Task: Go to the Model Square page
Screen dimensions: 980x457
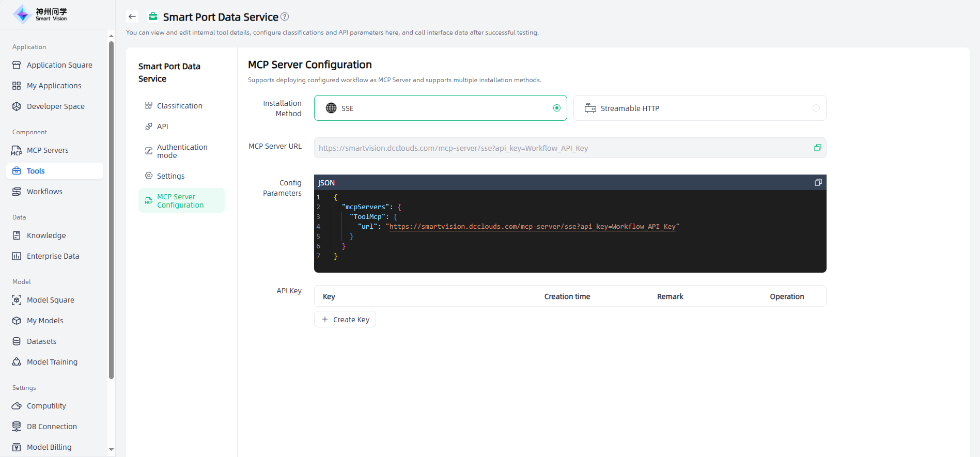Action: click(x=50, y=300)
